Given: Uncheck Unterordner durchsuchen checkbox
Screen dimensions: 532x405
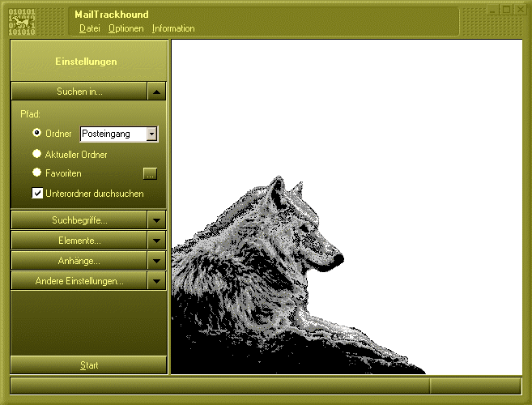Looking at the screenshot, I should pos(37,194).
